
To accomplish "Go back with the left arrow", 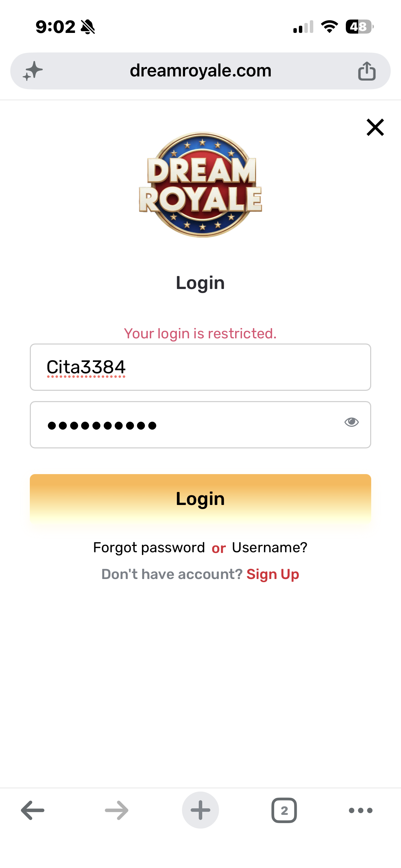I will coord(33,810).
